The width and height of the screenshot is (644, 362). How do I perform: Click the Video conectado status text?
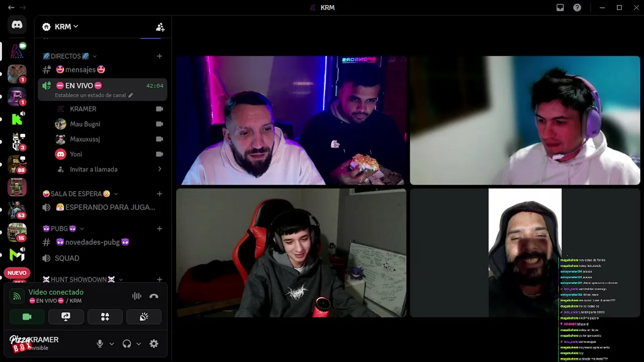pyautogui.click(x=56, y=292)
